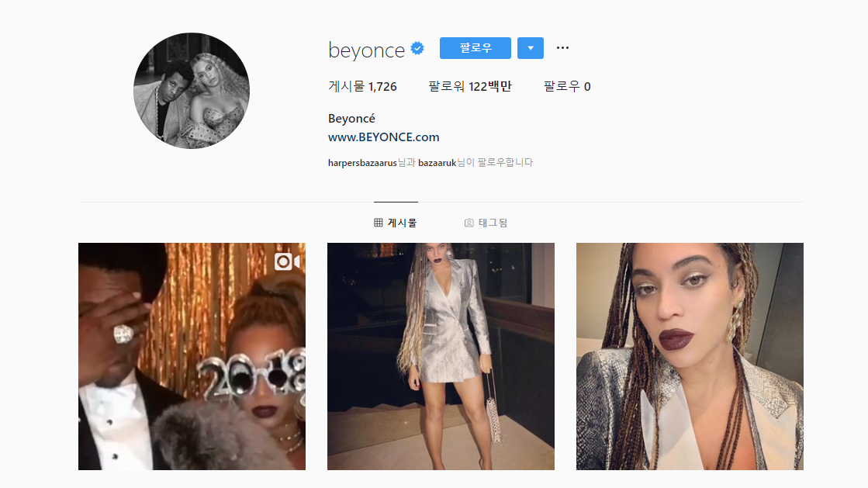Open the three-dots options menu
This screenshot has height=488, width=868.
tap(562, 47)
